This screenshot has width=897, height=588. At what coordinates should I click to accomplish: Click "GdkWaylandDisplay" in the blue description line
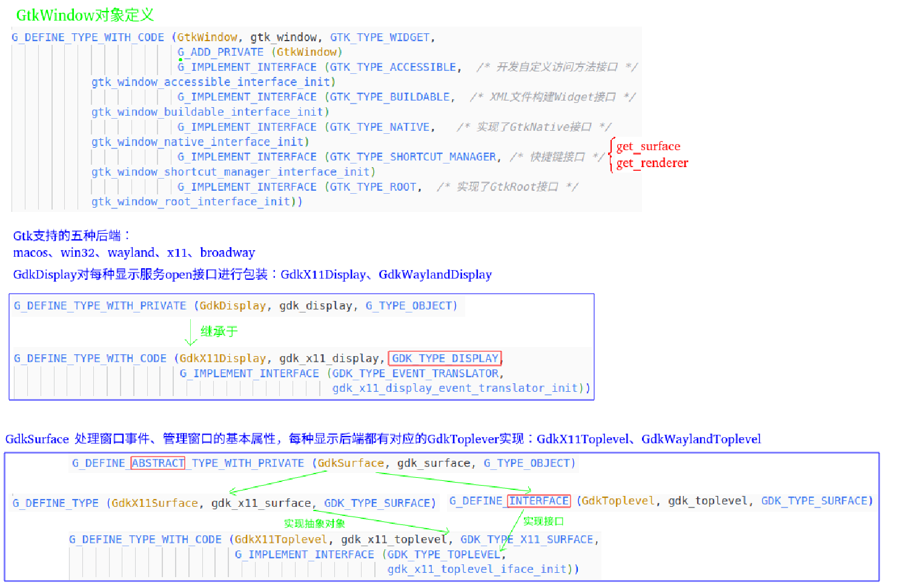tap(435, 275)
